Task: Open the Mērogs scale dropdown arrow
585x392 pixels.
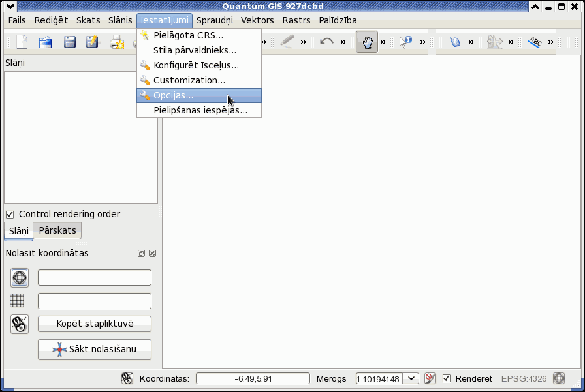Action: pos(411,378)
